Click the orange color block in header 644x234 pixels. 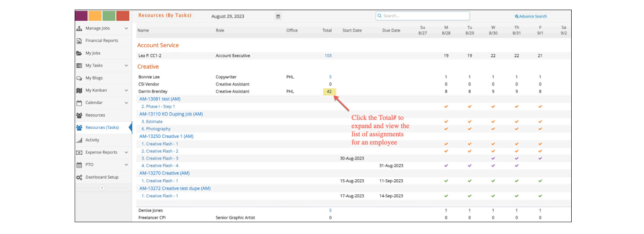coord(95,16)
